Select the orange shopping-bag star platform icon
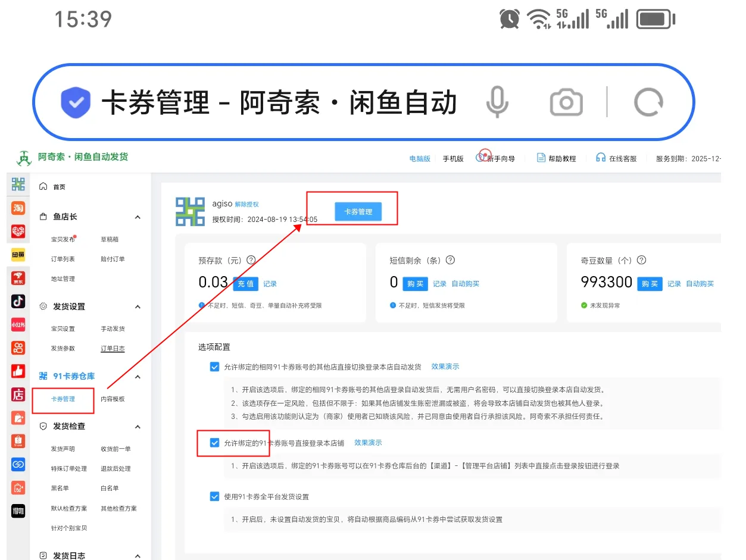746x560 pixels. pos(18,418)
